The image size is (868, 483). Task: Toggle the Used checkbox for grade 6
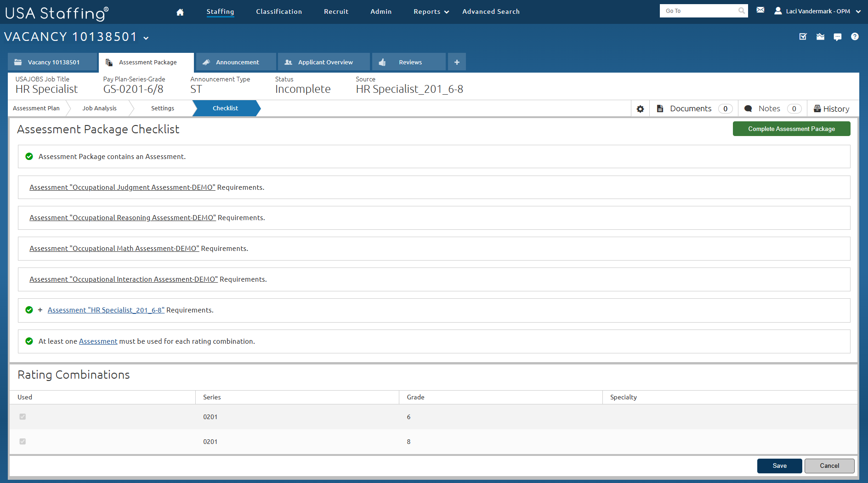point(23,417)
